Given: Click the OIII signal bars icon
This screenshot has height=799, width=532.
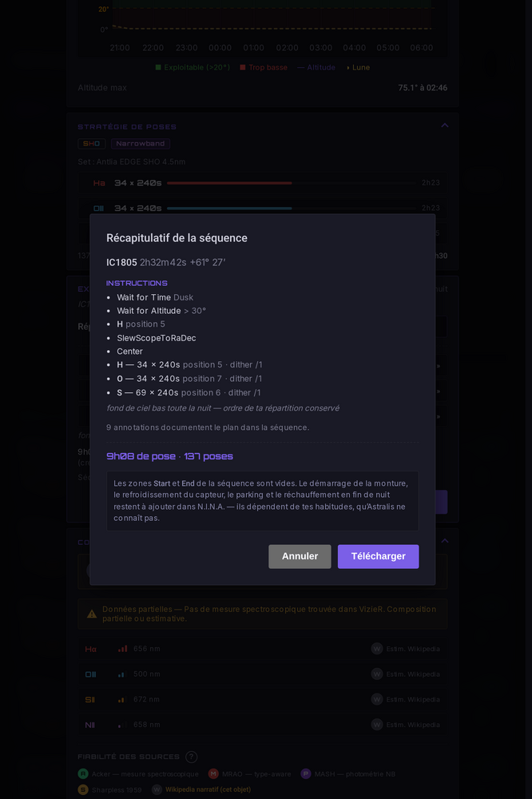Looking at the screenshot, I should click(x=121, y=674).
